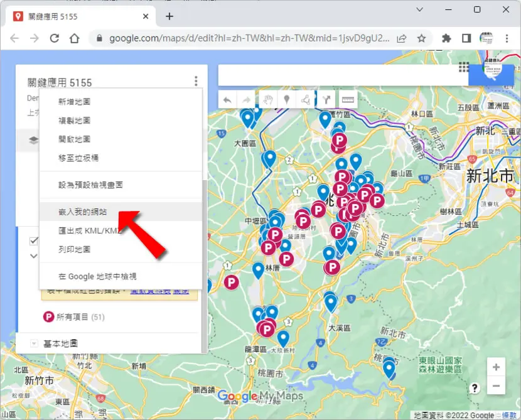
Task: Select the hand pan tool
Action: click(268, 99)
